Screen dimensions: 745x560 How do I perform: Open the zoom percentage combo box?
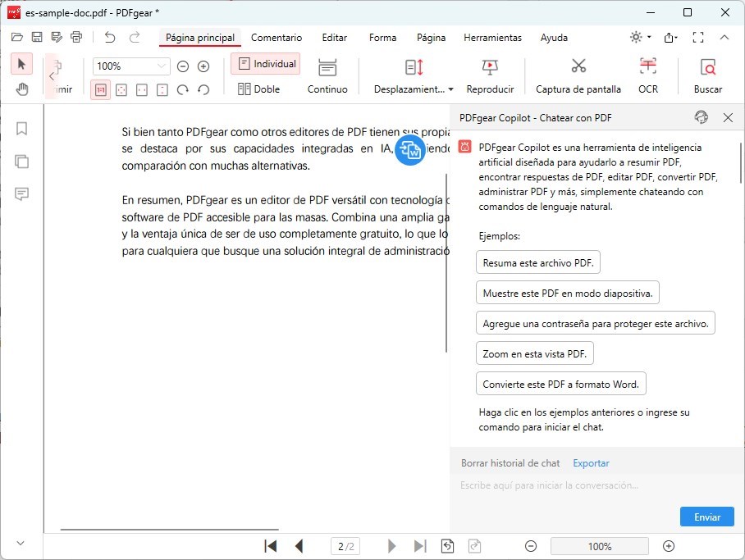[x=131, y=66]
